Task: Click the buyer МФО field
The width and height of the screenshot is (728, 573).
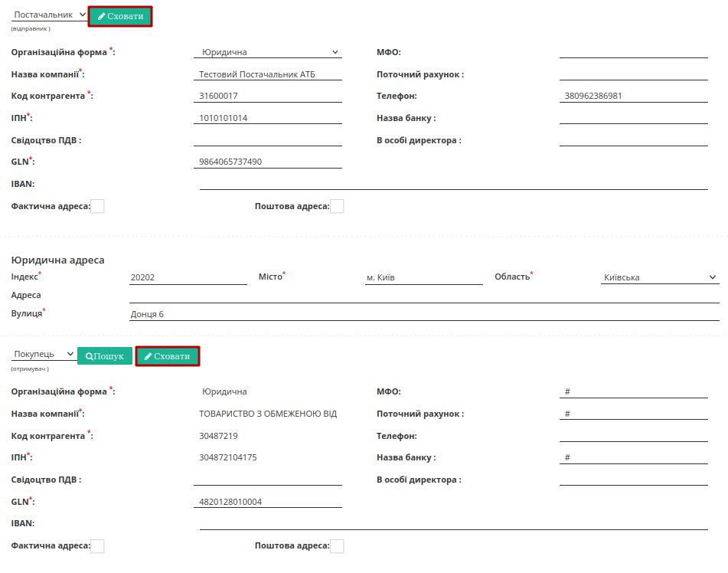Action: (634, 391)
